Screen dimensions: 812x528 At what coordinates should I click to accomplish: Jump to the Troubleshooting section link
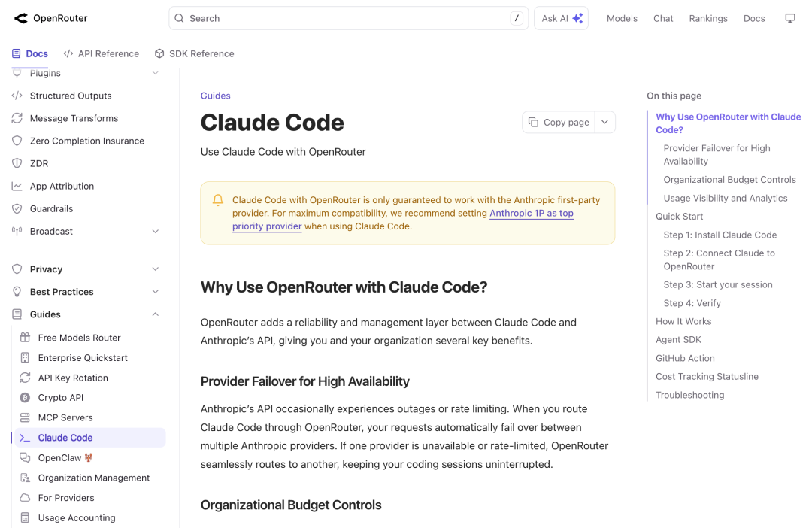click(689, 395)
